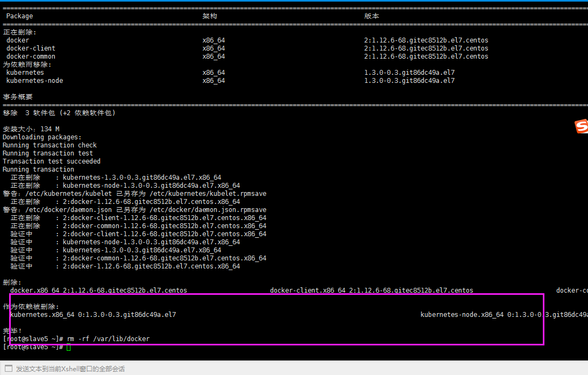The height and width of the screenshot is (375, 588).
Task: Select the Package column header
Action: tap(19, 16)
